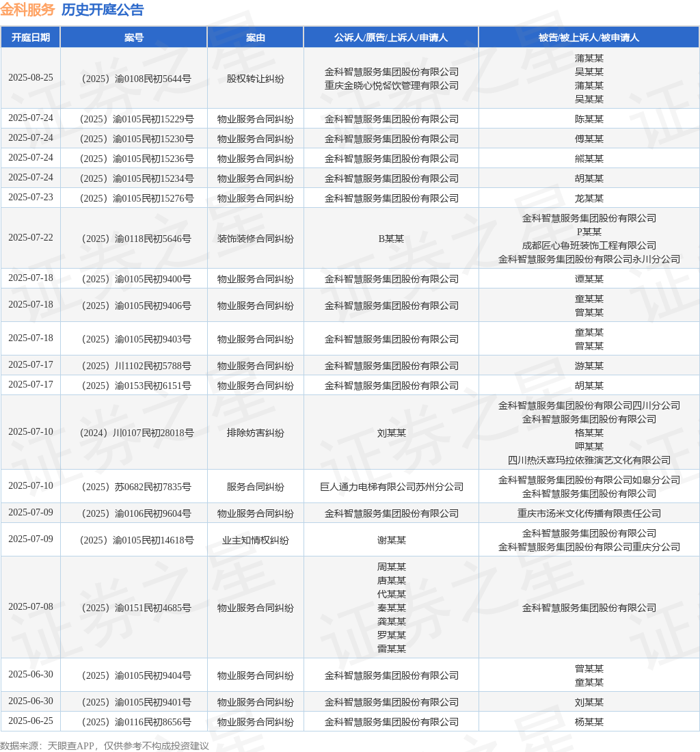Click defendant 金科智慧服务集团股份有限公司如皋分公司
This screenshot has width=700, height=752.
click(589, 480)
